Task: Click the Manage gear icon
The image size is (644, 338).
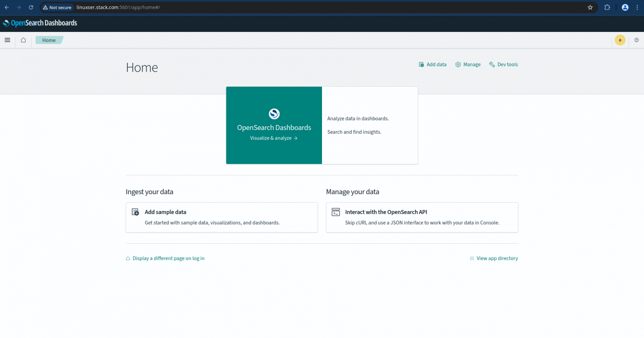Action: 458,64
